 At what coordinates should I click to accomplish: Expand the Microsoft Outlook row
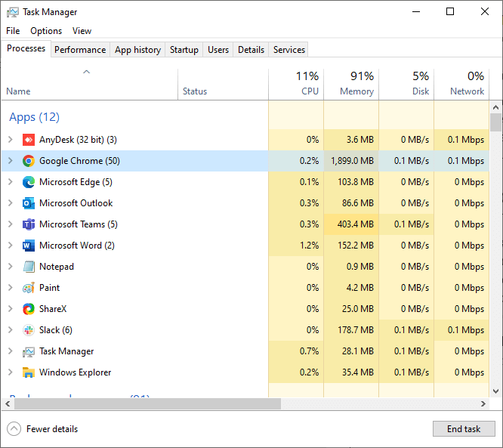click(x=11, y=203)
